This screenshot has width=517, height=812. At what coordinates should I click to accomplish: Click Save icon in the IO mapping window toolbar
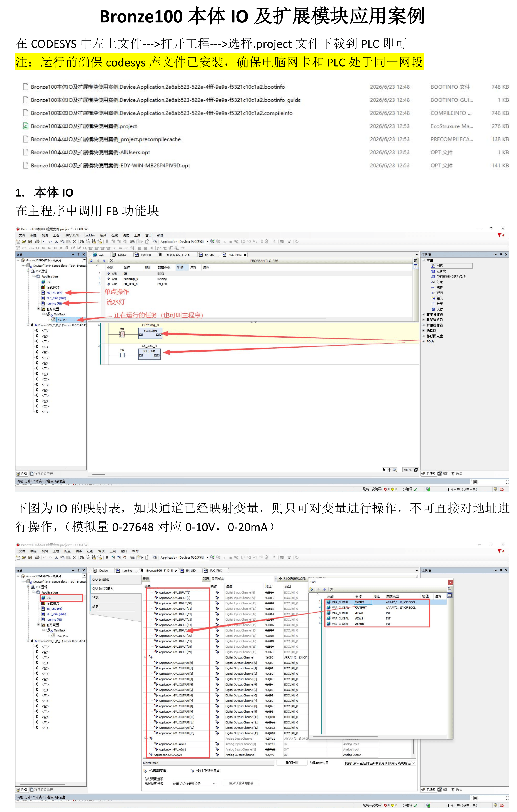tap(30, 557)
